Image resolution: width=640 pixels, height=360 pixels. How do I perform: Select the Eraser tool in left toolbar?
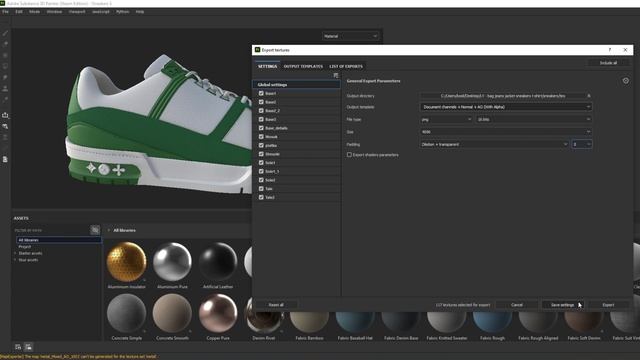coord(5,44)
